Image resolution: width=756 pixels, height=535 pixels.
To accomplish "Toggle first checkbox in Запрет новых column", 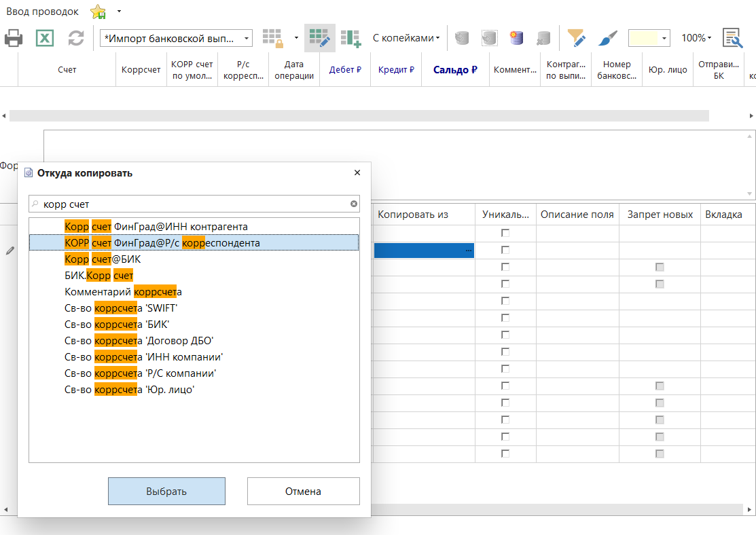I will pos(660,267).
